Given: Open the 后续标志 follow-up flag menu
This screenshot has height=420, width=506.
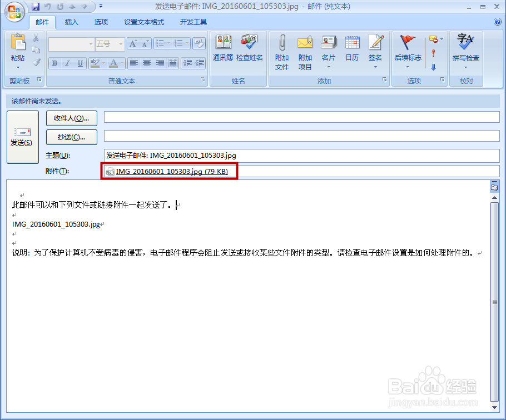Looking at the screenshot, I should click(x=408, y=52).
